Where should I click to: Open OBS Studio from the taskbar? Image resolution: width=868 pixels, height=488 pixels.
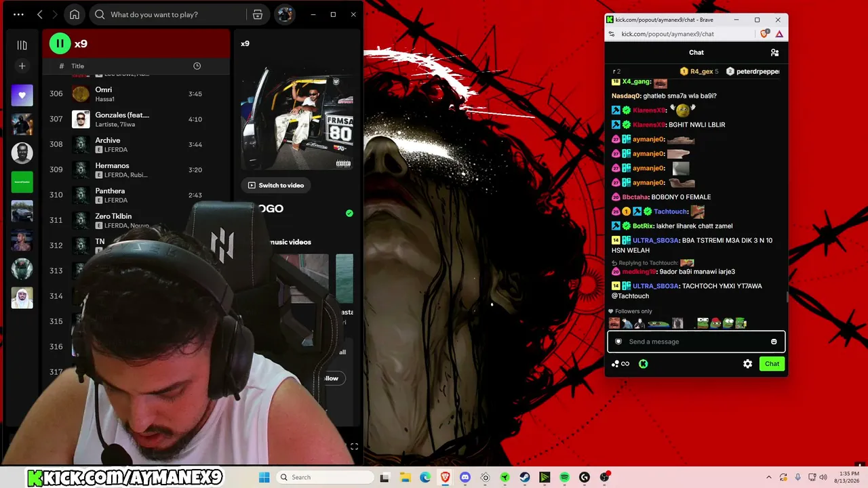click(x=605, y=477)
